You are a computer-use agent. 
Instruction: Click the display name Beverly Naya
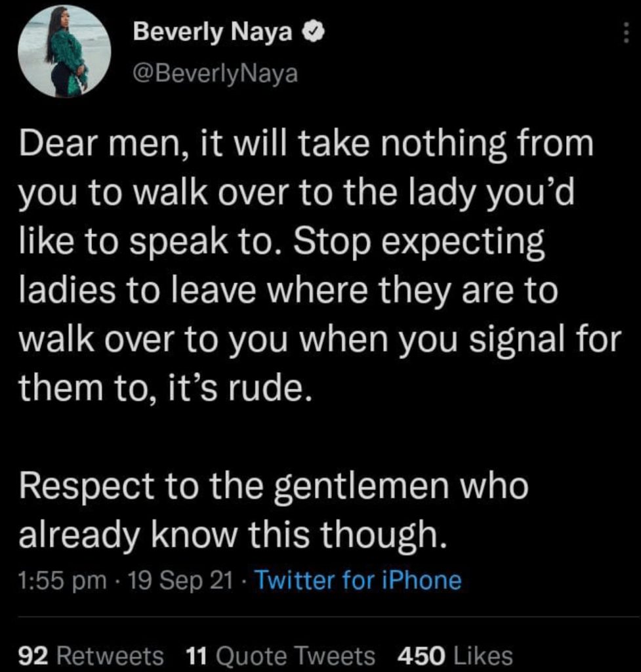coord(213,33)
